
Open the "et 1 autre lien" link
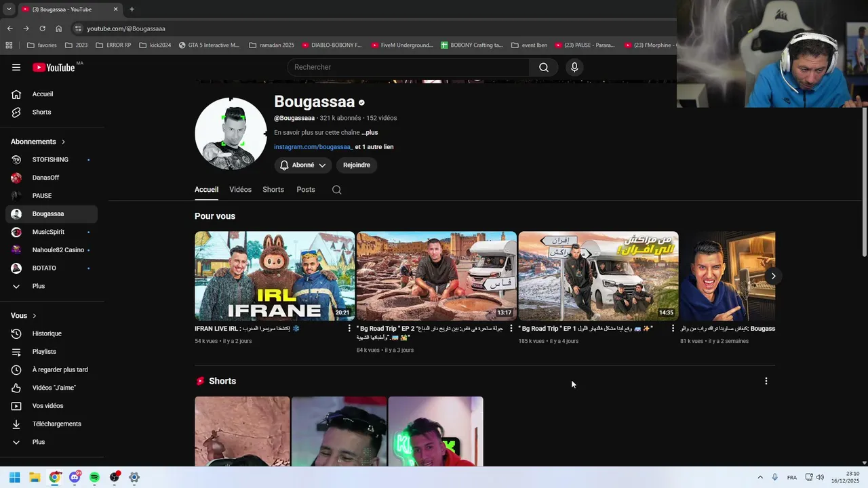[x=374, y=147]
